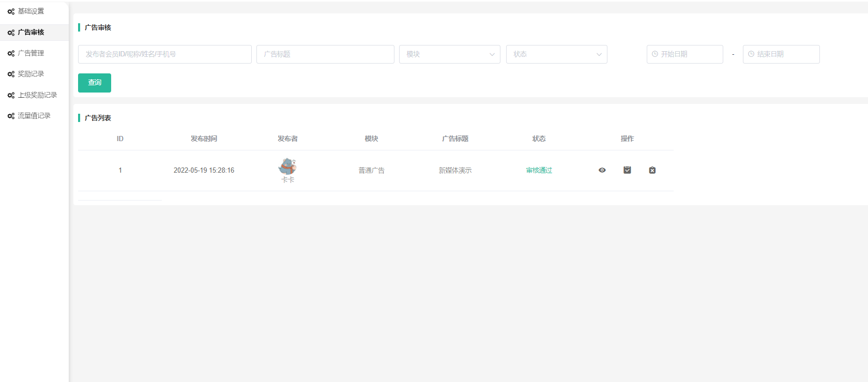Click the clipboard checkmark approve icon
The height and width of the screenshot is (382, 868).
(x=627, y=170)
